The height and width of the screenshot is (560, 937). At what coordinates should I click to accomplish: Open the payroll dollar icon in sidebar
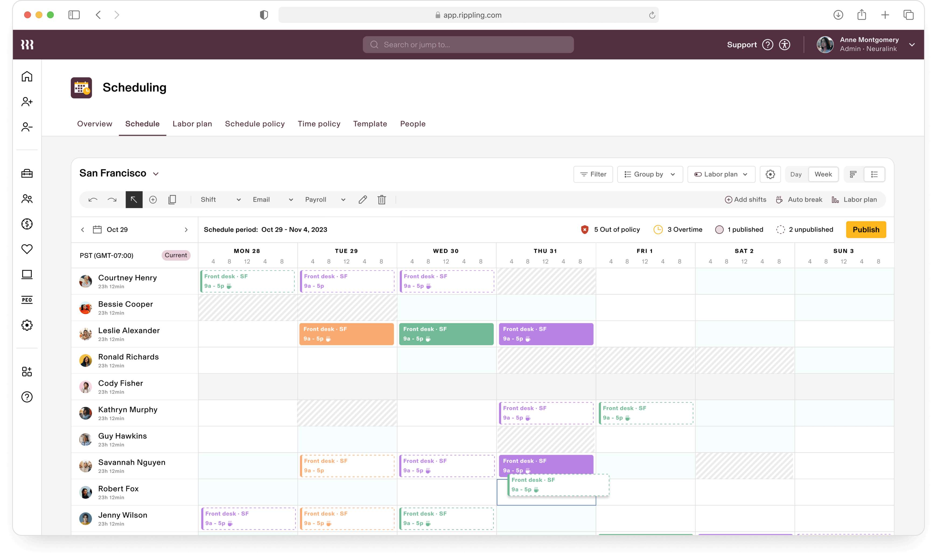[x=27, y=224]
